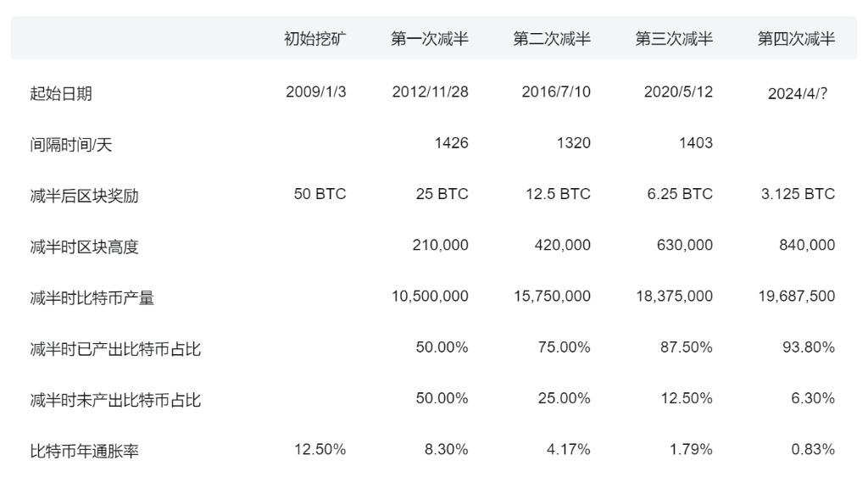Select the 1320 interval days cell
The width and height of the screenshot is (868, 477).
[x=574, y=143]
